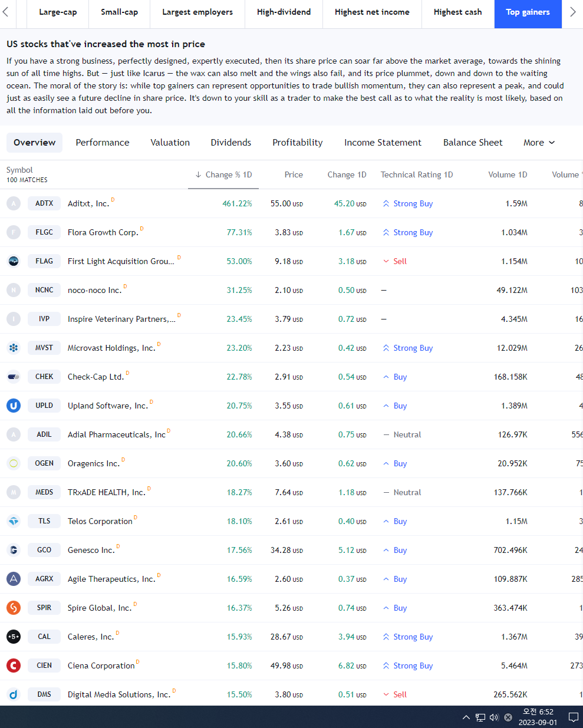Sort by Change 1D column header
The width and height of the screenshot is (583, 728).
(347, 174)
